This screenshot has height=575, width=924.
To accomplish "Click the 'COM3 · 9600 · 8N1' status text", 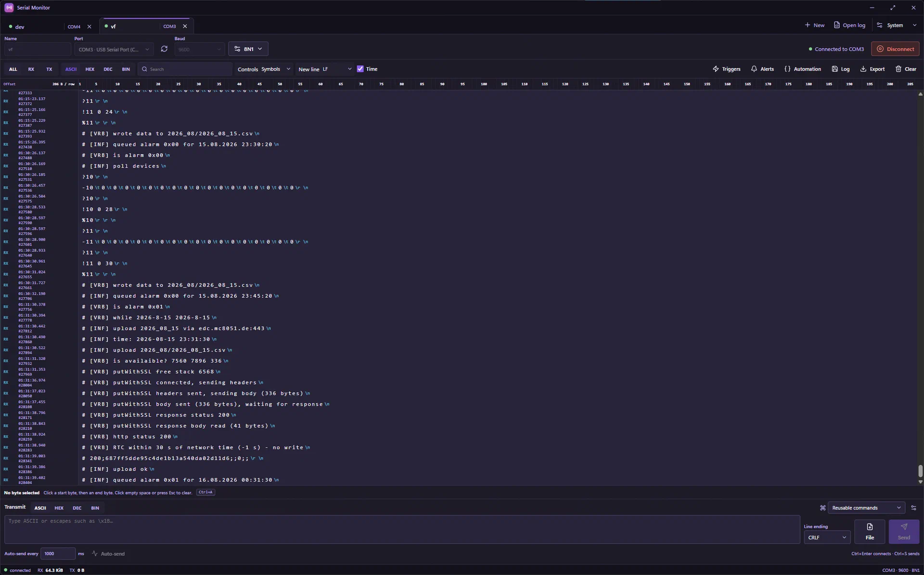I will [x=900, y=570].
